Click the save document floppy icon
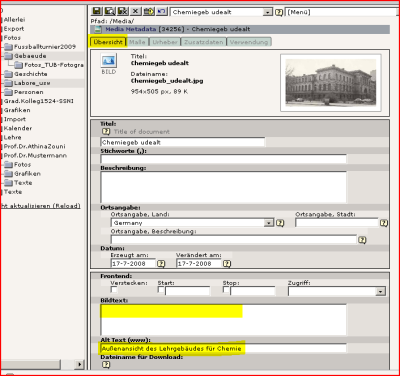This screenshot has width=400, height=376. pyautogui.click(x=97, y=11)
